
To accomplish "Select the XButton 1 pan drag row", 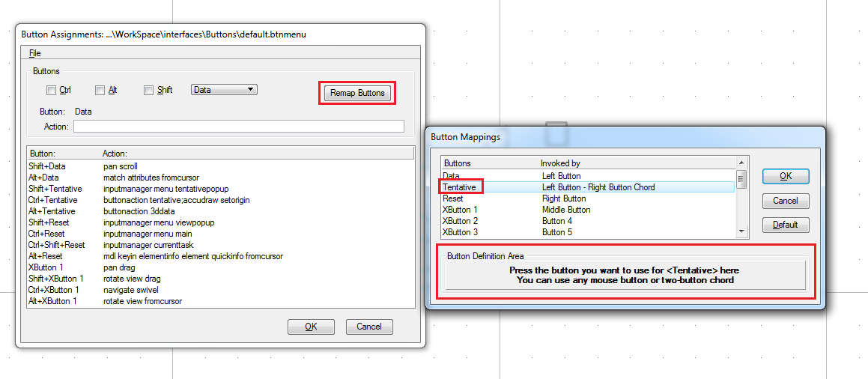I will coord(220,267).
